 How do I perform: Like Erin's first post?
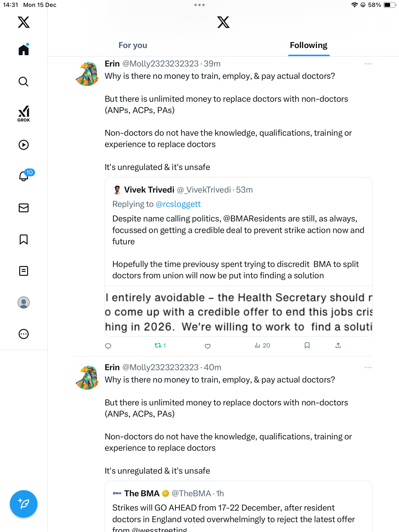click(208, 346)
